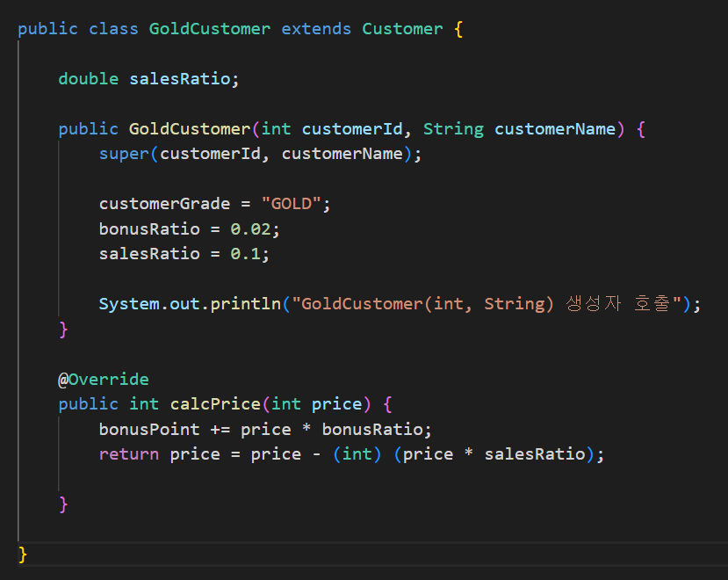Click 'System' in the println statement
Screen dimensions: 728x580
(x=129, y=304)
